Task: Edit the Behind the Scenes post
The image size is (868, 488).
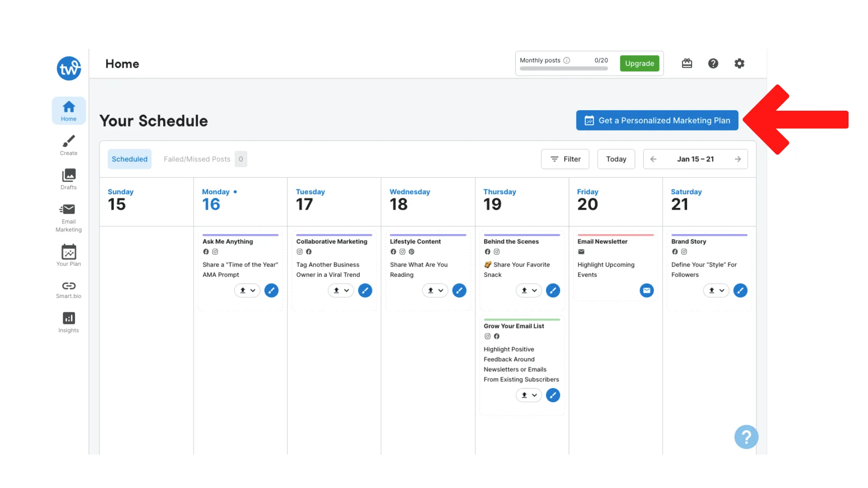Action: point(553,291)
